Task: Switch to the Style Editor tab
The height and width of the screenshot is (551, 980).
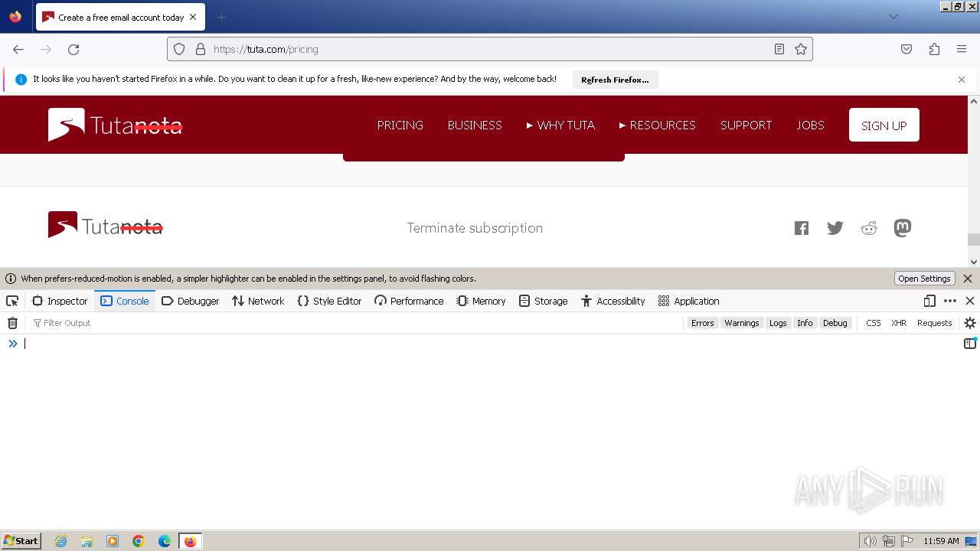Action: (329, 301)
